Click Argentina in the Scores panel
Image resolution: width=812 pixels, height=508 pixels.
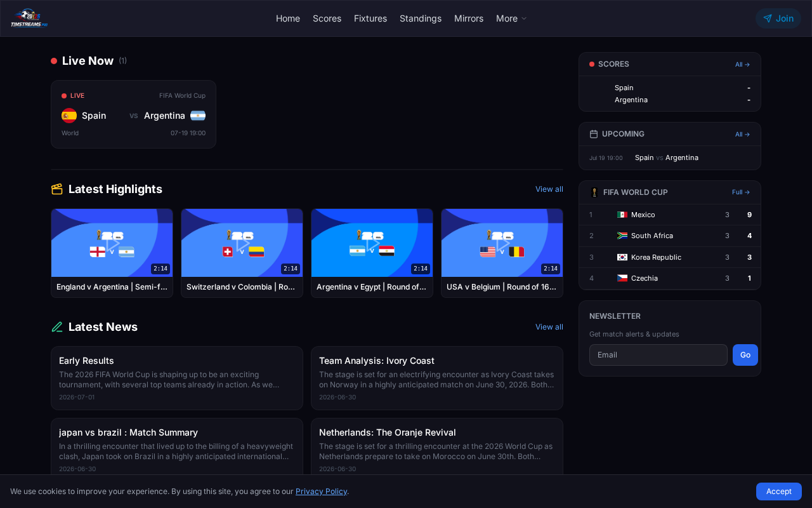coord(631,100)
